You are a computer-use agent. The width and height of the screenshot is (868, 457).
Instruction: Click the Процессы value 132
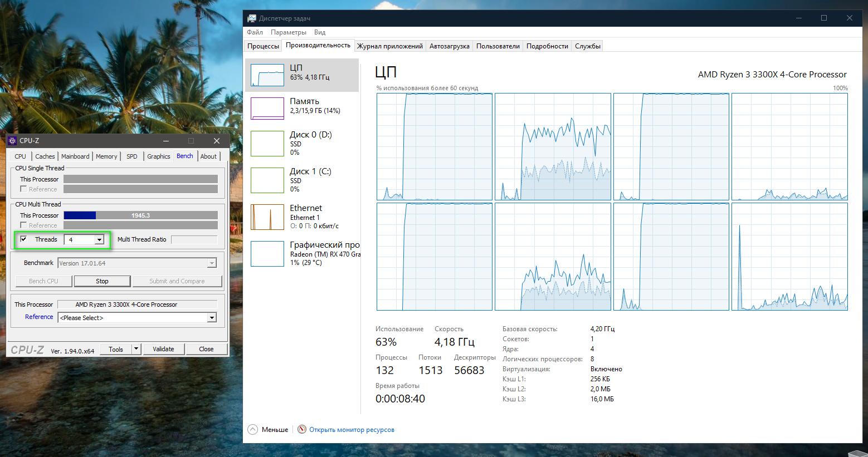(x=384, y=370)
